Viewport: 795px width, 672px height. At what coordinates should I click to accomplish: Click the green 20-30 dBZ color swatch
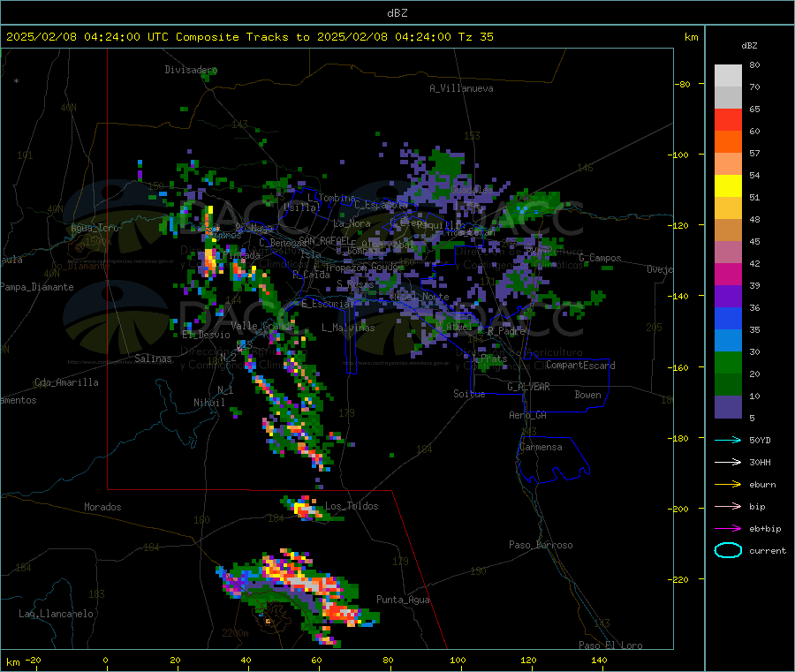point(728,362)
